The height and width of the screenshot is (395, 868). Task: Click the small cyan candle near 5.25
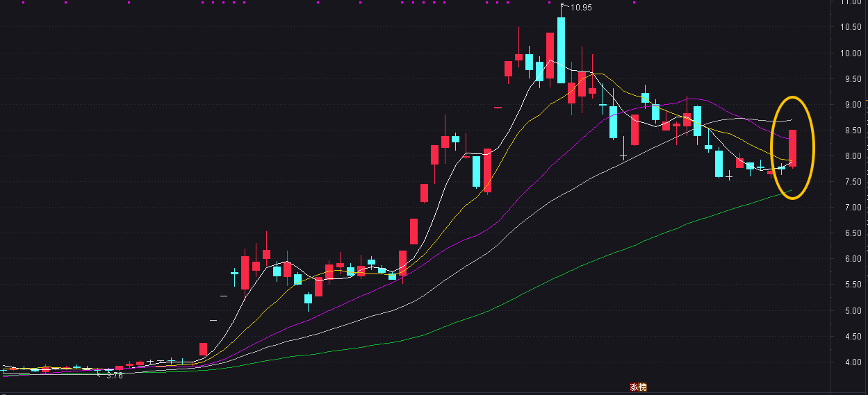pyautogui.click(x=308, y=299)
